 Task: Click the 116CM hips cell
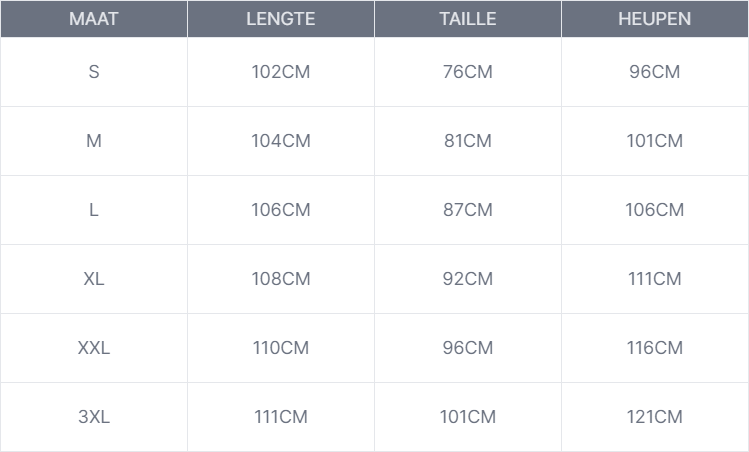654,348
